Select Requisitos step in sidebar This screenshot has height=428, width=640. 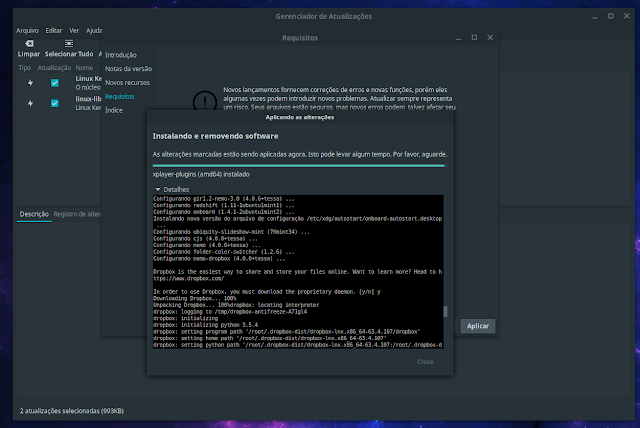click(x=120, y=96)
